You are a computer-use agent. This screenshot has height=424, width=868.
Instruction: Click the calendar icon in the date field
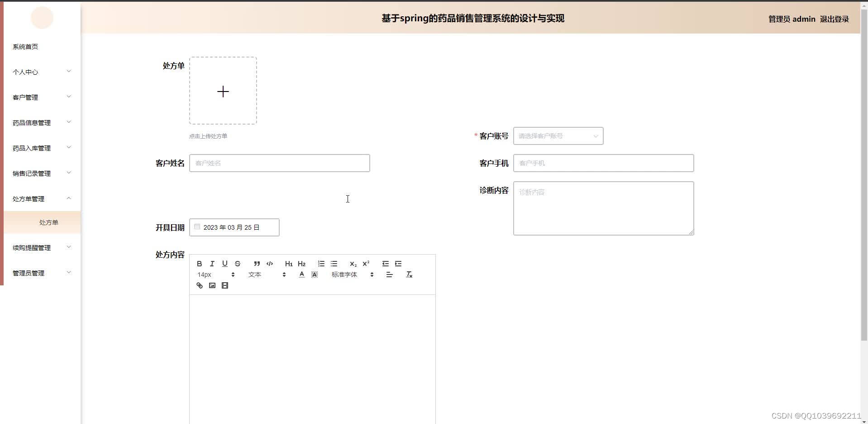197,227
